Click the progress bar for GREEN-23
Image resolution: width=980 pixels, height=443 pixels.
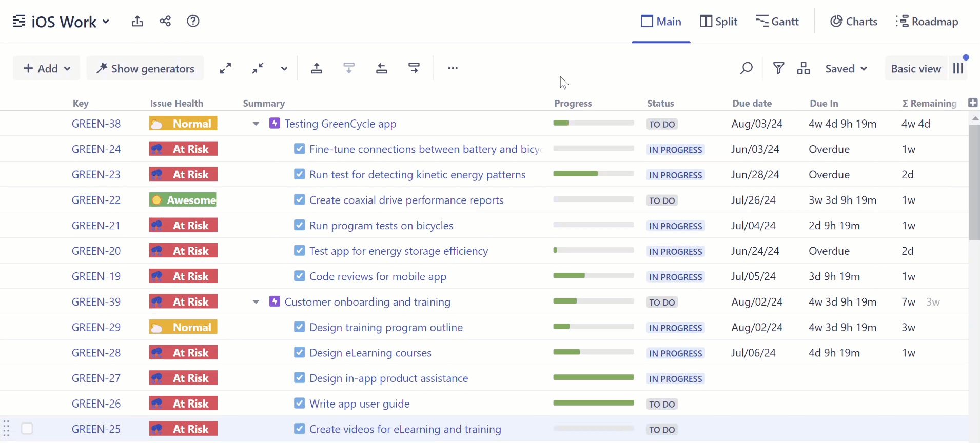(x=593, y=174)
